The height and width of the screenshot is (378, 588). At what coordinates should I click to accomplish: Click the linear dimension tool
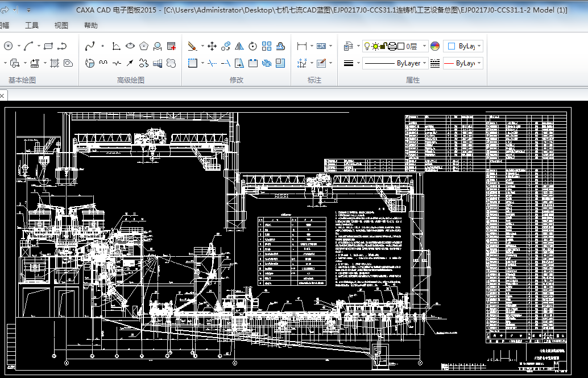[302, 46]
